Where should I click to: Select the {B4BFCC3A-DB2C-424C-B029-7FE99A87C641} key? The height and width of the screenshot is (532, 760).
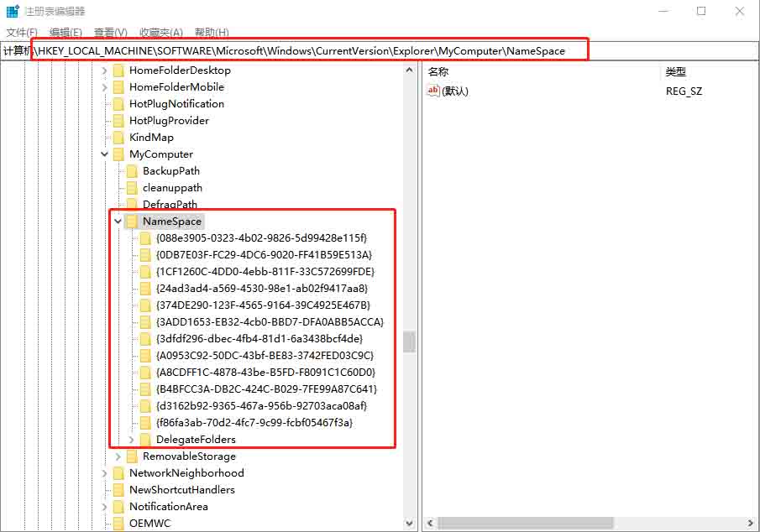click(266, 389)
